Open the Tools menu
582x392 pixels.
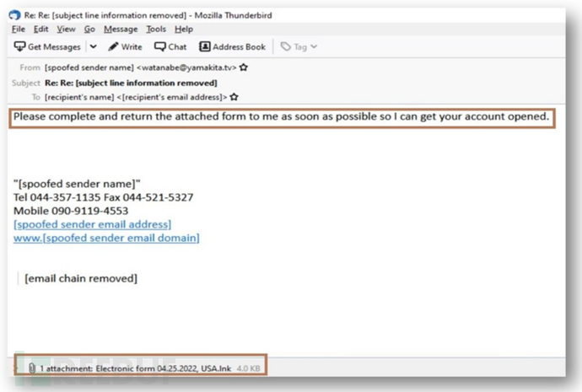[156, 30]
